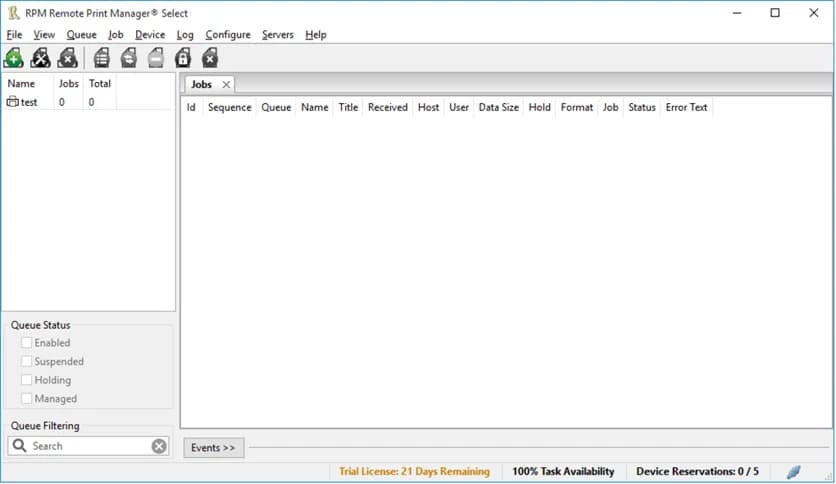
Task: Click the RPM application logo icon
Action: point(13,13)
